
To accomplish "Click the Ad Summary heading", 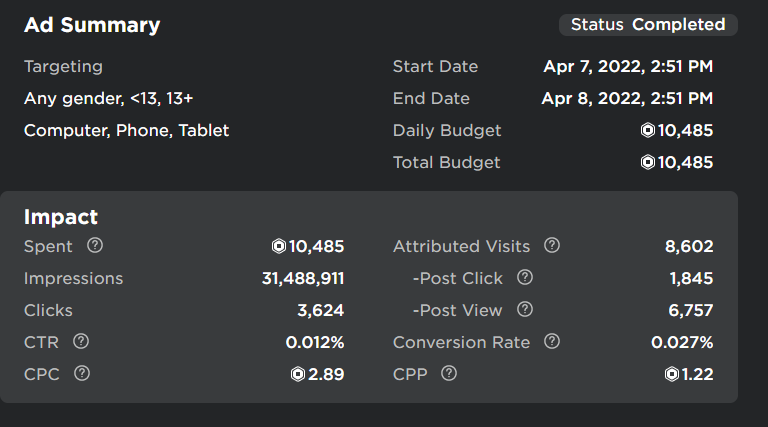I will click(x=92, y=26).
